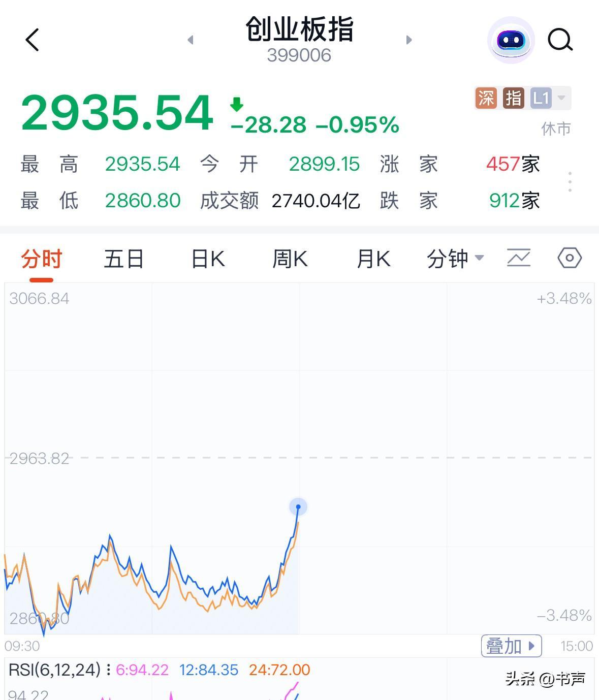Switch to the 月K tab
The height and width of the screenshot is (700, 599).
(373, 259)
